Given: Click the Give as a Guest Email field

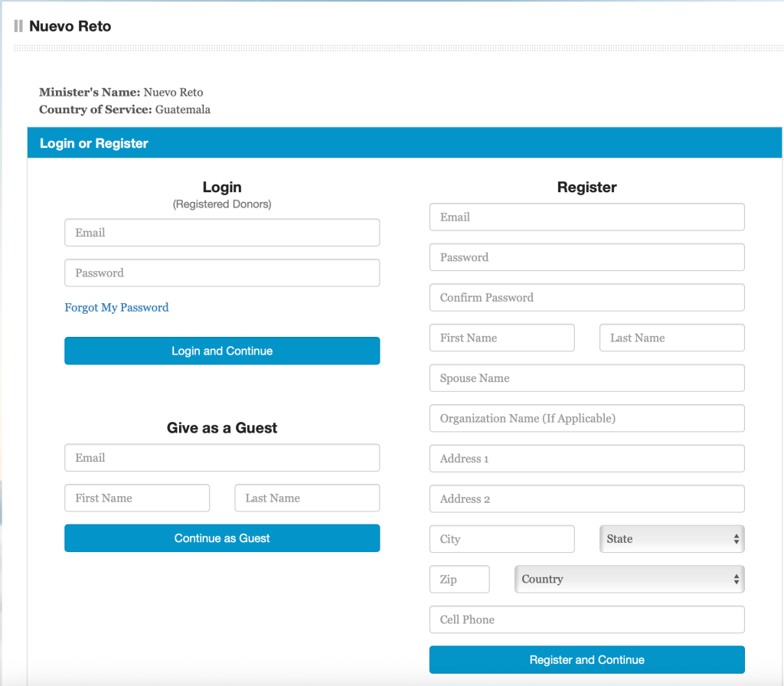Looking at the screenshot, I should tap(222, 458).
